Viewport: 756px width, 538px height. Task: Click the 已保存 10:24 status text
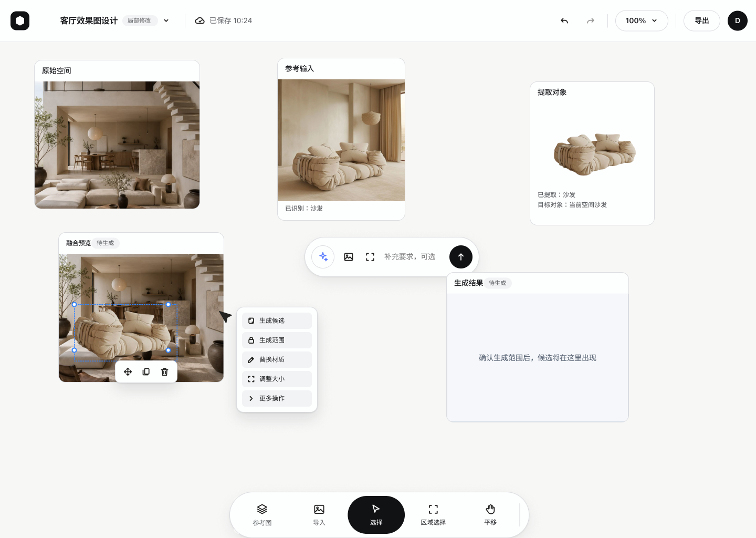(x=231, y=20)
